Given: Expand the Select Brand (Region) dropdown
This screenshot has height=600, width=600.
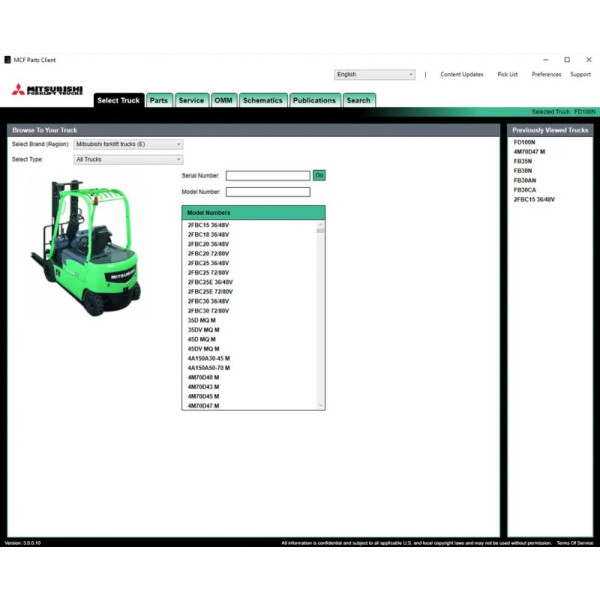Looking at the screenshot, I should click(129, 144).
